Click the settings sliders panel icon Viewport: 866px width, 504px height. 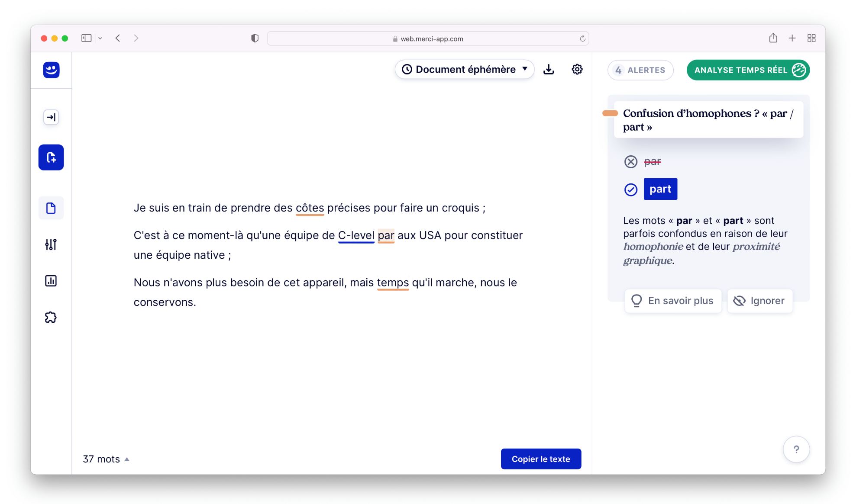pyautogui.click(x=51, y=244)
